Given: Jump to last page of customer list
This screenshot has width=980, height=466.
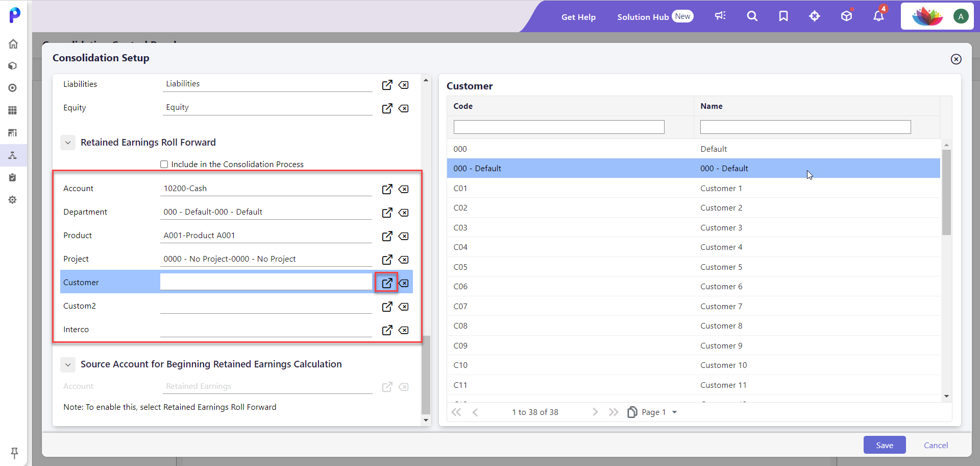Looking at the screenshot, I should [614, 412].
